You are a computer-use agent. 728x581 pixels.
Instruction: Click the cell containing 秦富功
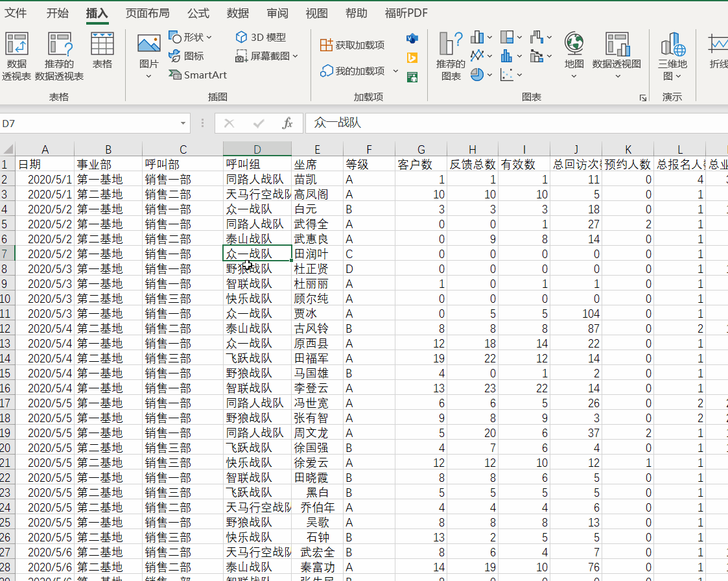pyautogui.click(x=318, y=567)
